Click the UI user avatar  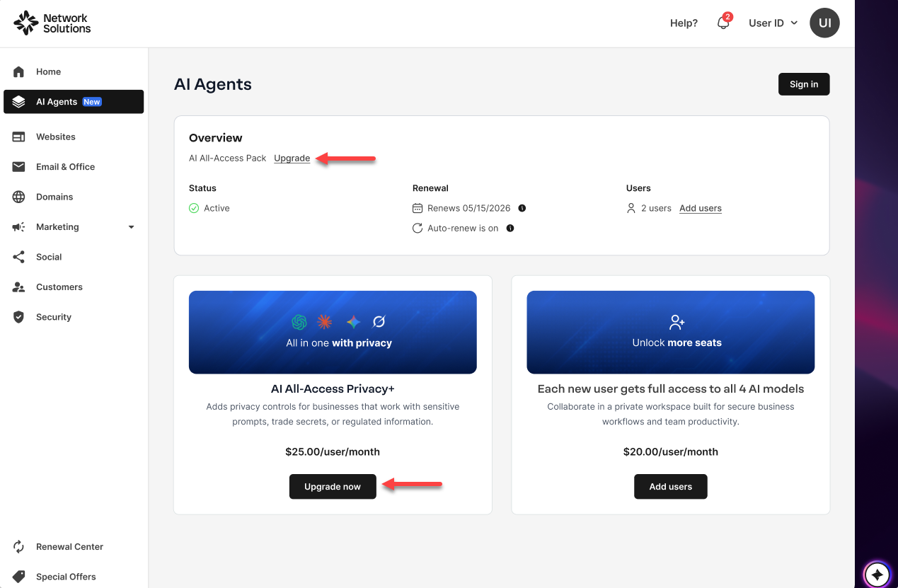824,23
